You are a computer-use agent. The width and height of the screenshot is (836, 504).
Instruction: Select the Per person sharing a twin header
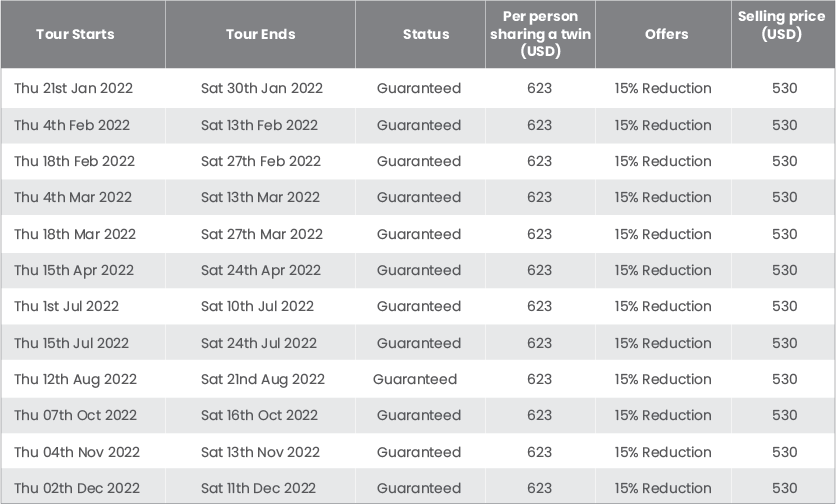point(540,34)
